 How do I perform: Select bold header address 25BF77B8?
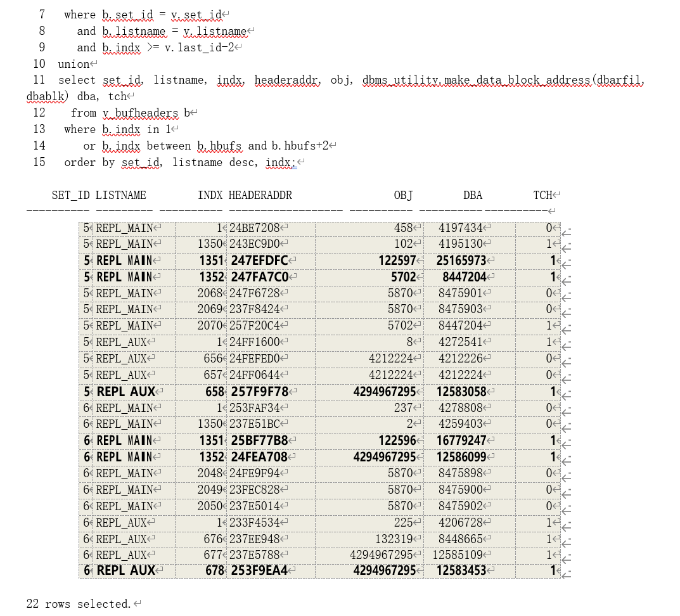pos(259,440)
